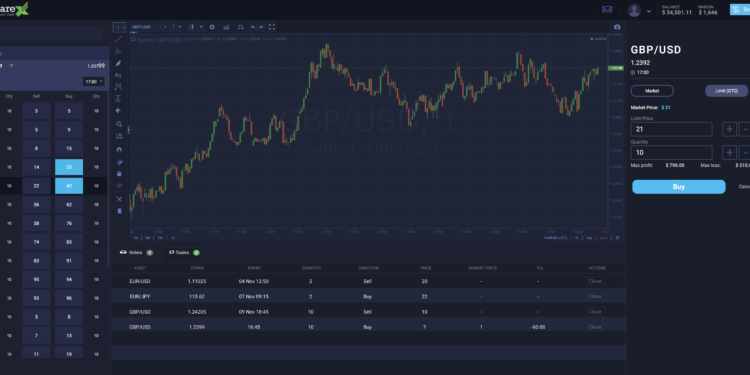750x375 pixels.
Task: Click the measure ruler tool
Action: 119,136
